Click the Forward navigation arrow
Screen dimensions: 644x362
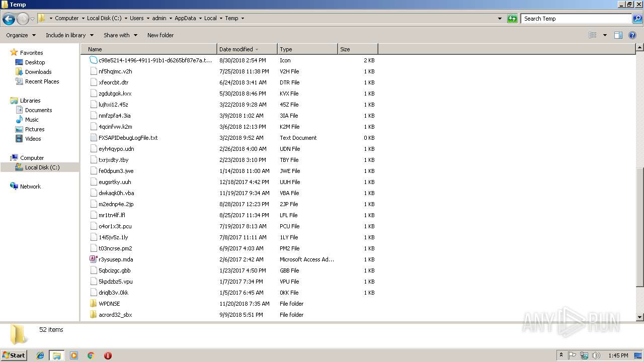click(23, 19)
